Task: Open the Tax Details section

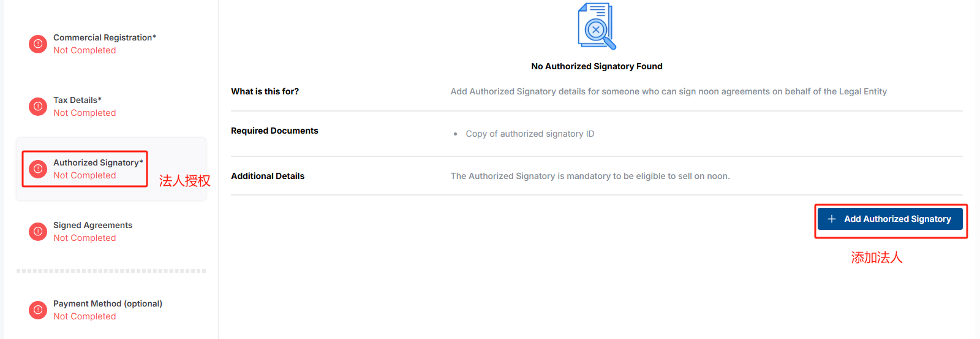Action: [x=77, y=100]
